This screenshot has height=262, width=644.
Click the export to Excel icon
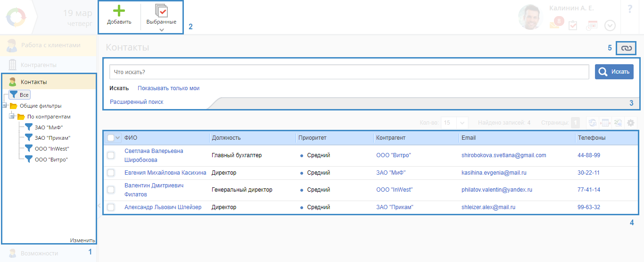click(618, 123)
